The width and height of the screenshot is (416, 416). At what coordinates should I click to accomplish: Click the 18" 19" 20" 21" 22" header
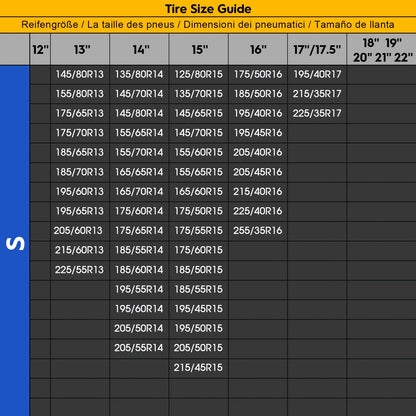pyautogui.click(x=382, y=49)
